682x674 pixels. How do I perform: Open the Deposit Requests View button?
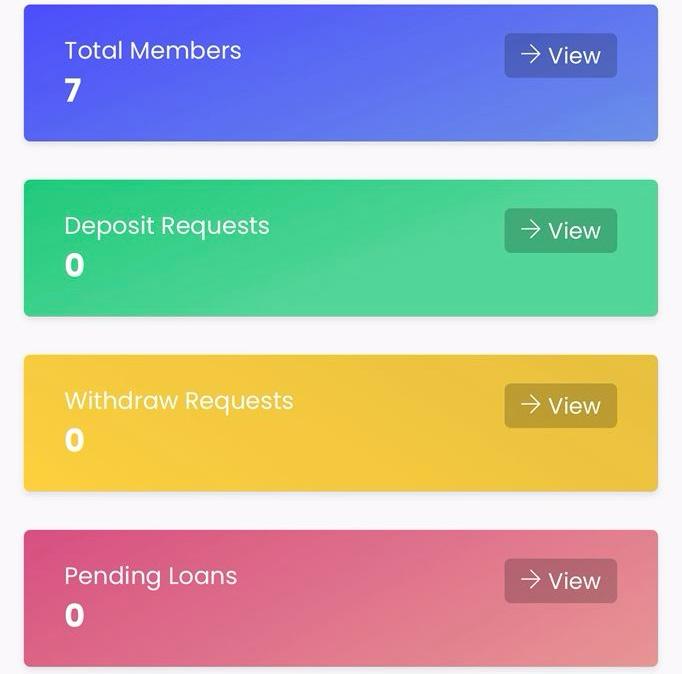point(561,231)
